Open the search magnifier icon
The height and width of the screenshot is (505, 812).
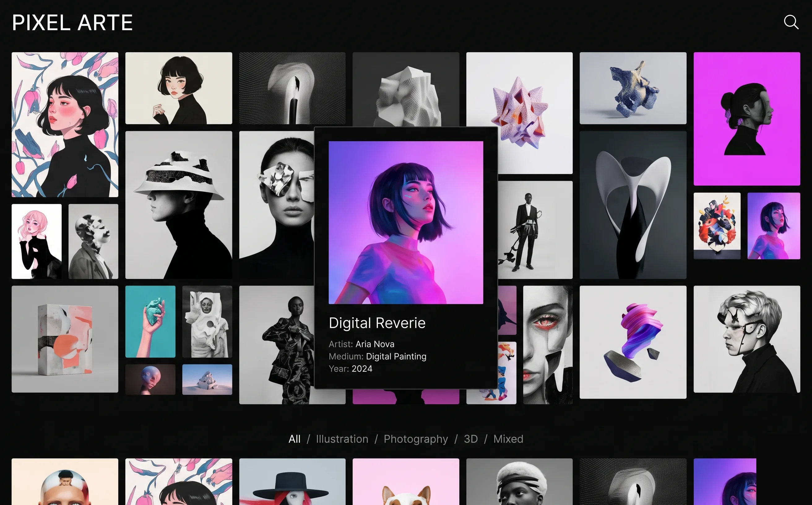[x=791, y=22]
